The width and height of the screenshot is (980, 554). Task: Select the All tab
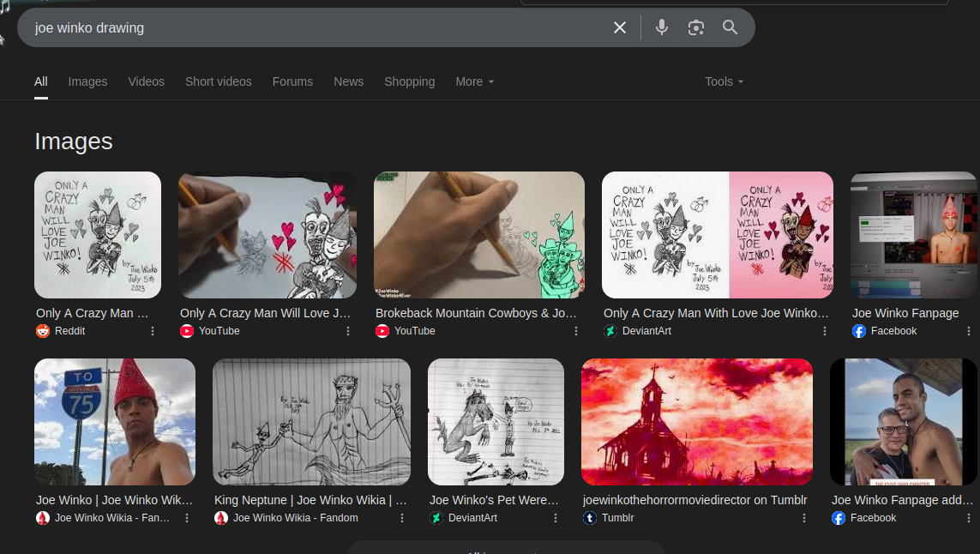41,82
